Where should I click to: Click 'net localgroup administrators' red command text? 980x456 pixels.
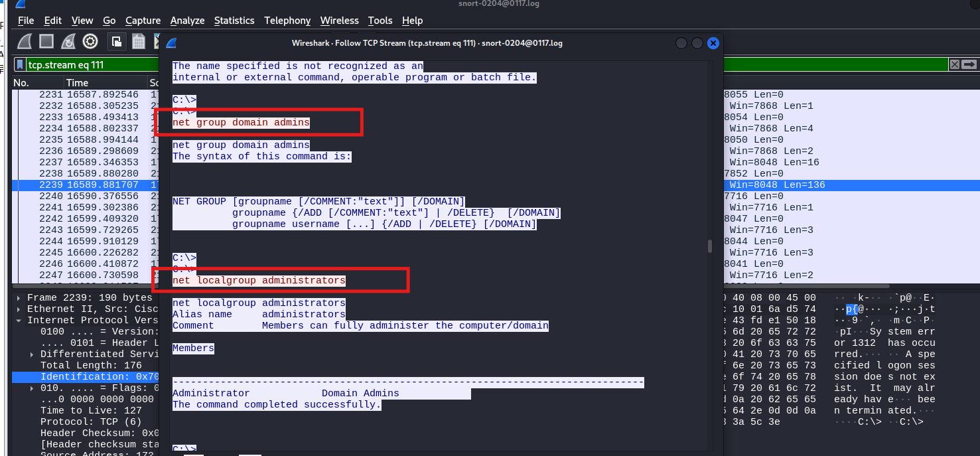(259, 281)
